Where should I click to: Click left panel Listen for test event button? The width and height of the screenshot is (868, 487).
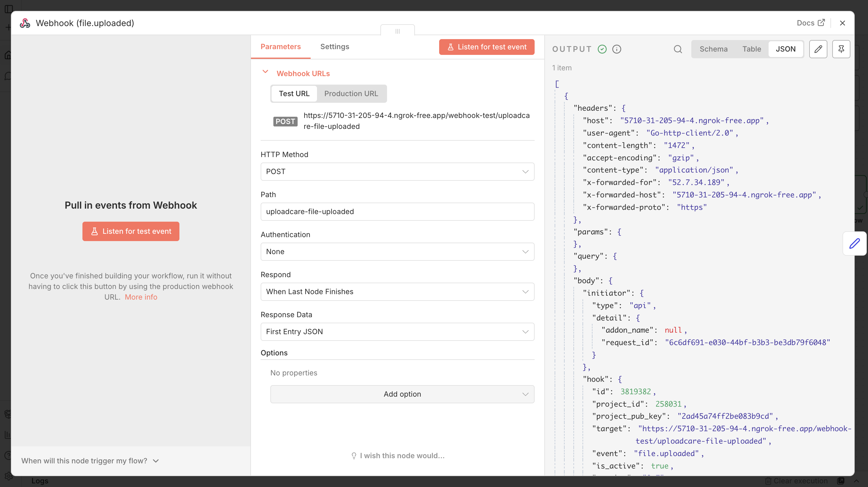pyautogui.click(x=131, y=231)
